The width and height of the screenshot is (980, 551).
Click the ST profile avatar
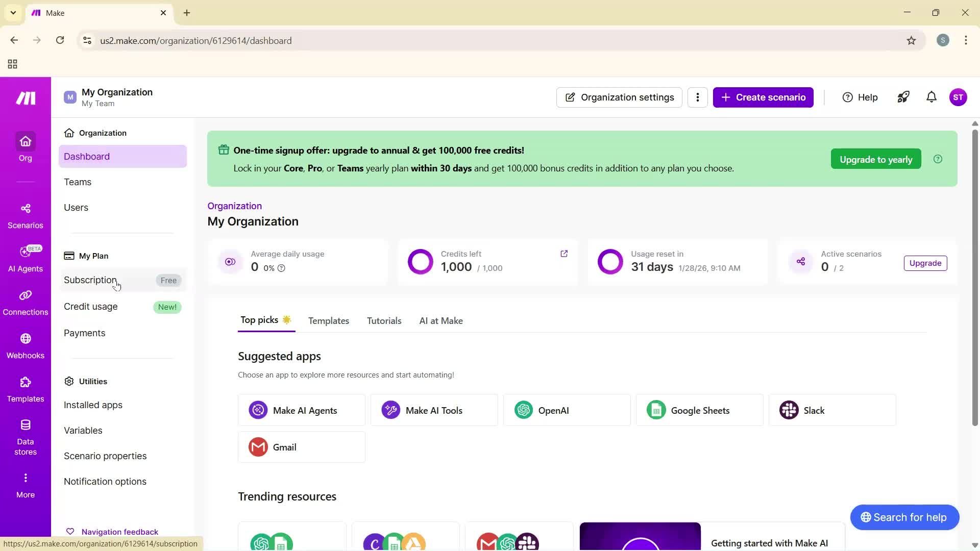pyautogui.click(x=959, y=97)
